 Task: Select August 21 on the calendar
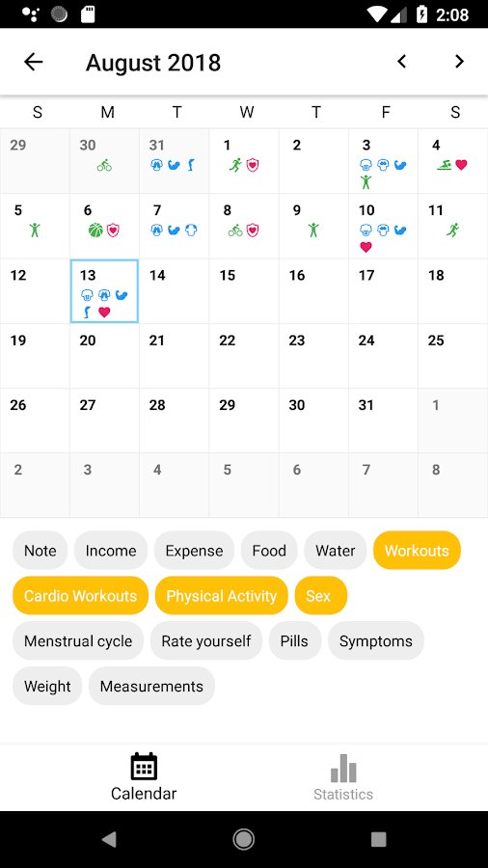[x=175, y=355]
